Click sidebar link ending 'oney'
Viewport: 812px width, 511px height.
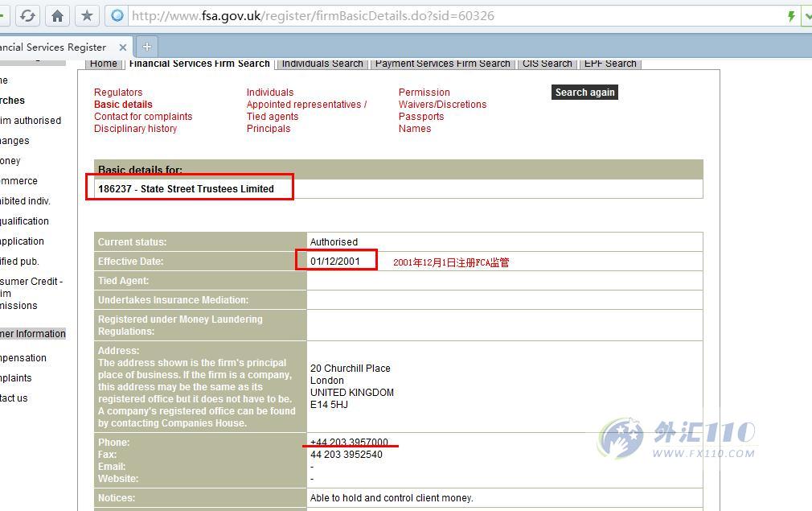(x=10, y=161)
